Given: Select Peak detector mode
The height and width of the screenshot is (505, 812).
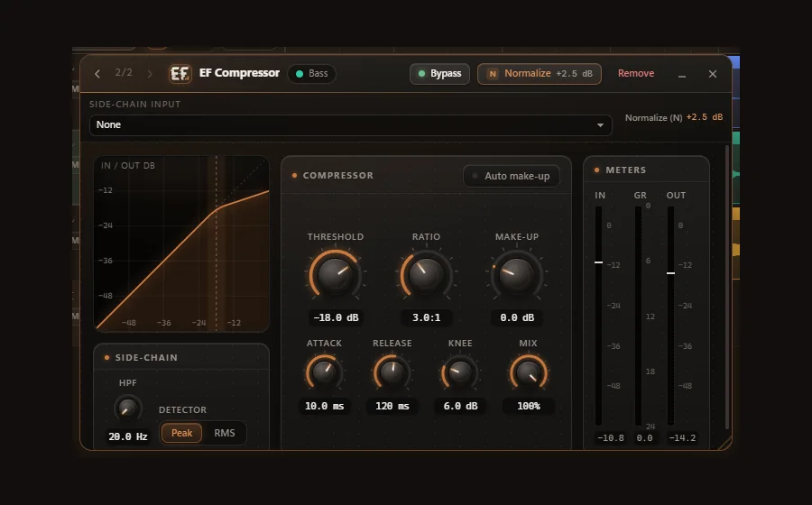Looking at the screenshot, I should [181, 433].
